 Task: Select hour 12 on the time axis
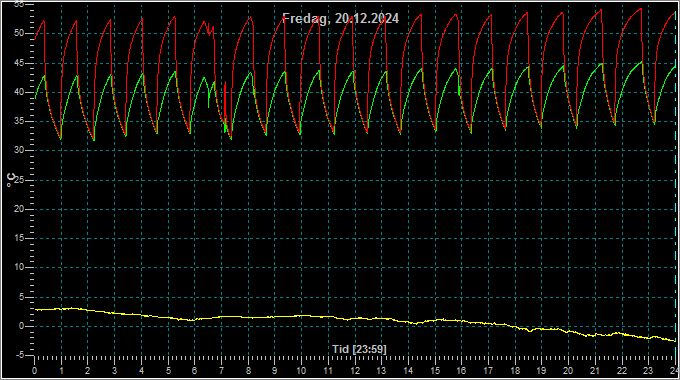(355, 371)
